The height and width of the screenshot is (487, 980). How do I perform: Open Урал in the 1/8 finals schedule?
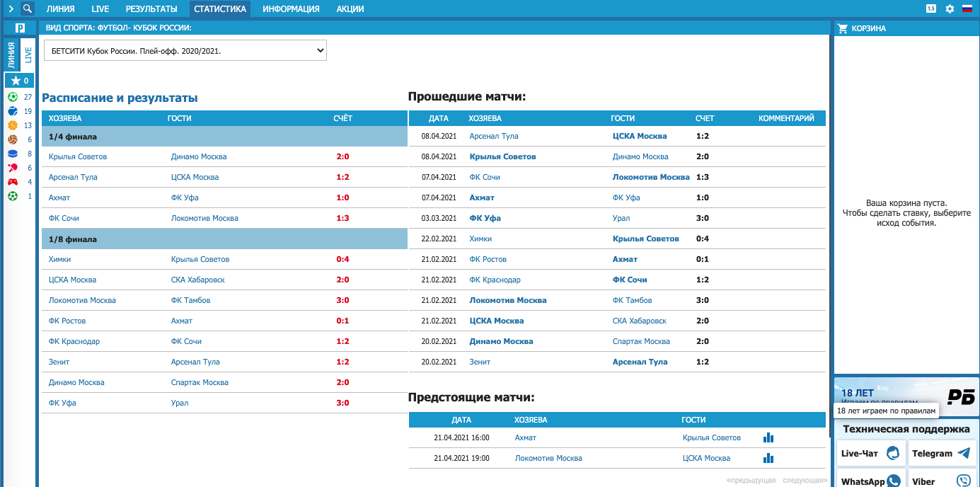[x=180, y=403]
